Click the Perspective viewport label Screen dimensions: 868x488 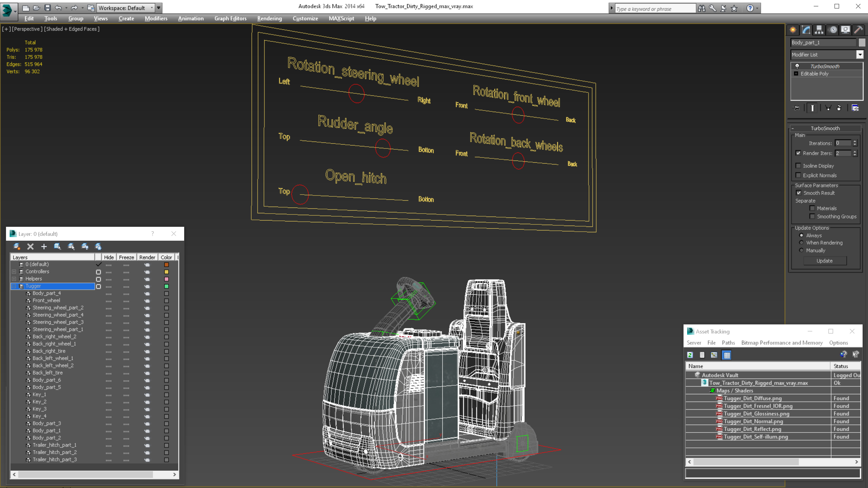pyautogui.click(x=27, y=29)
